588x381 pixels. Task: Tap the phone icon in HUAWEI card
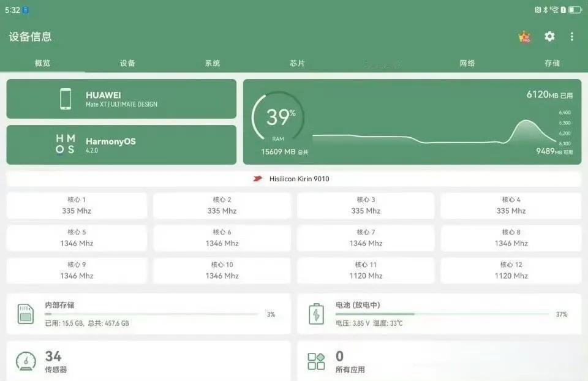(x=66, y=99)
